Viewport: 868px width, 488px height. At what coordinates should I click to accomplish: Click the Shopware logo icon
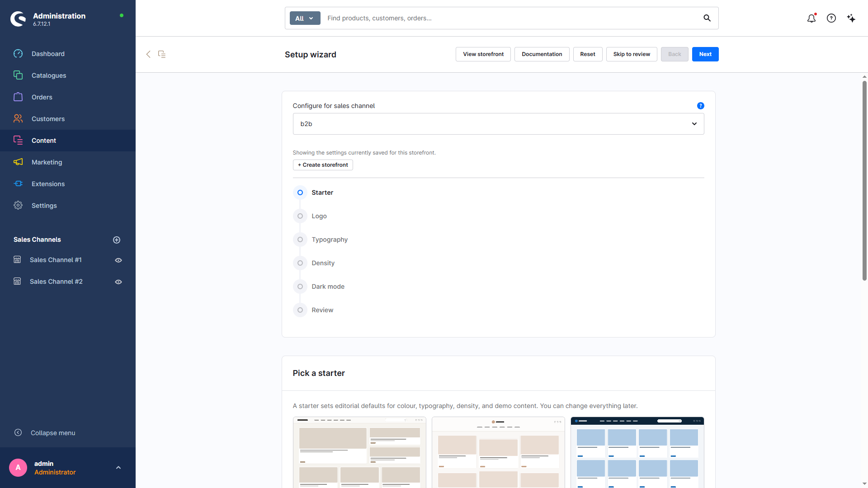coord(18,19)
